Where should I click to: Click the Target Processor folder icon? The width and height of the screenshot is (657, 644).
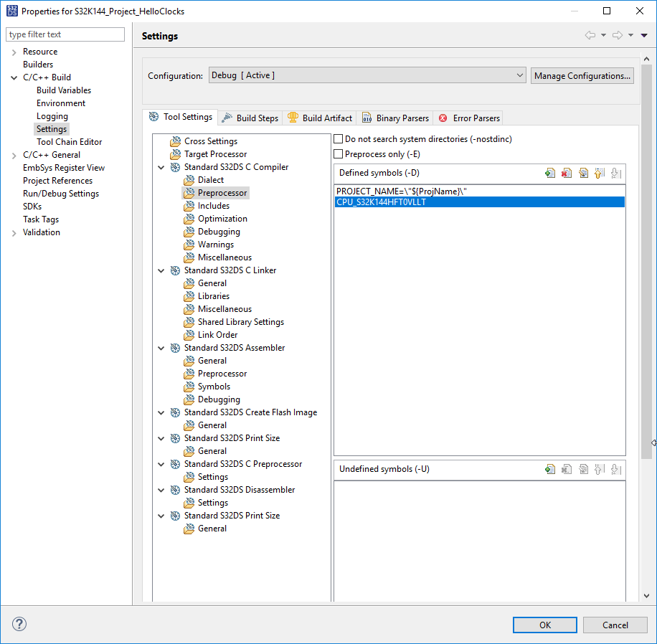tap(176, 155)
